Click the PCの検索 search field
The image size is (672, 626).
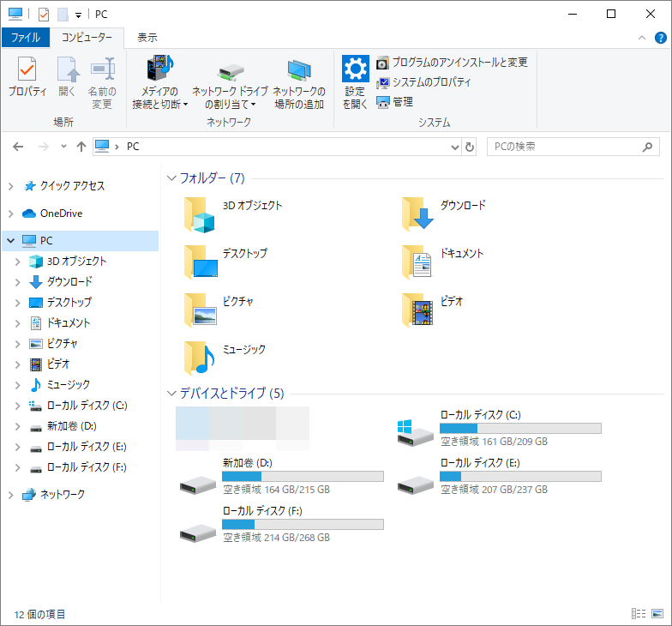(x=573, y=147)
